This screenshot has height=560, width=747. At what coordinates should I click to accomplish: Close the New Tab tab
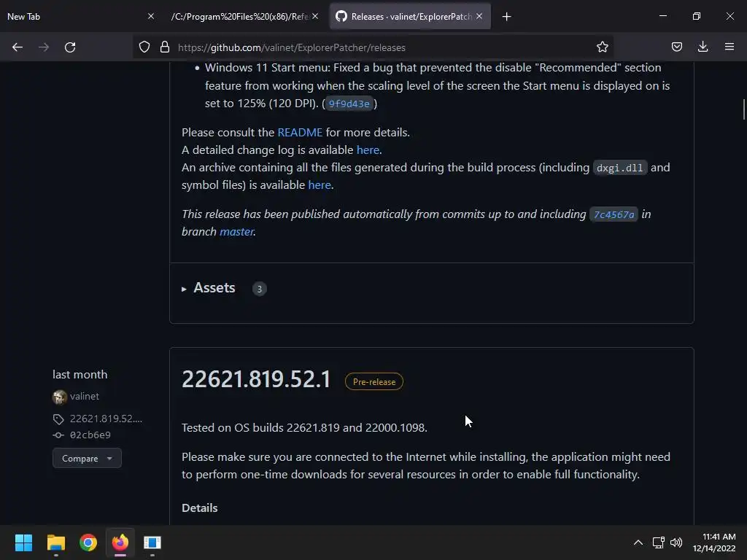[x=151, y=16]
